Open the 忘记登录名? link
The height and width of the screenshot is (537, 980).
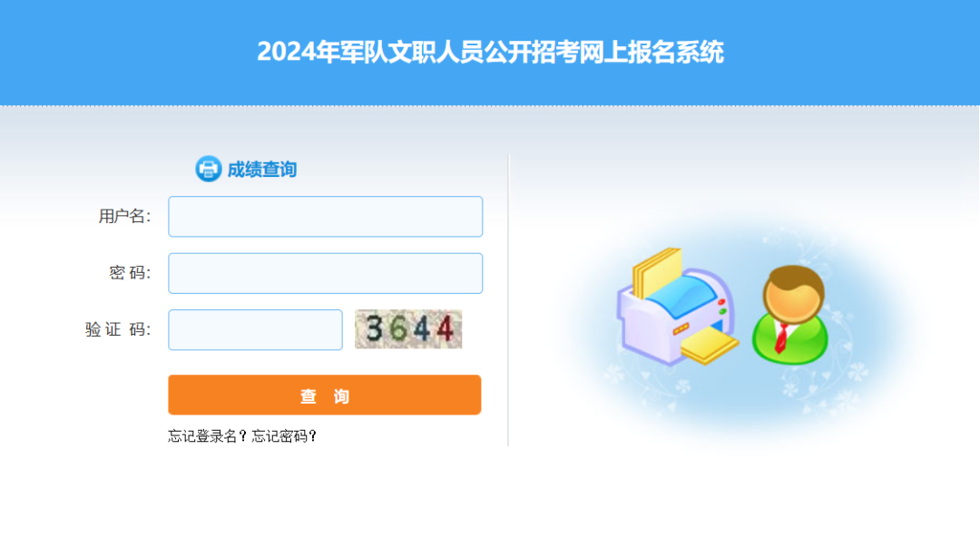pos(208,436)
